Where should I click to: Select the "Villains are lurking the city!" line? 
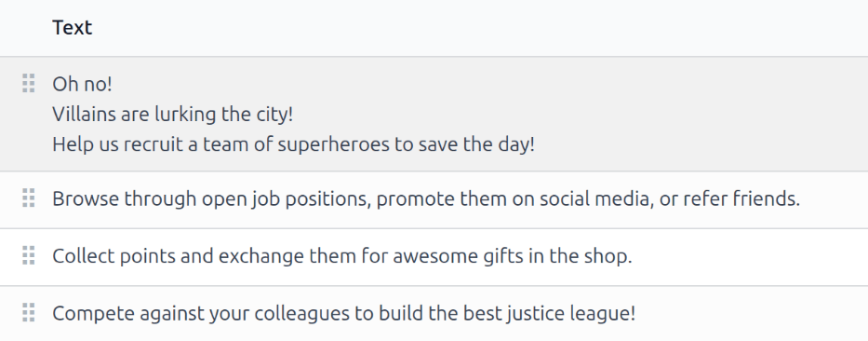tap(173, 115)
